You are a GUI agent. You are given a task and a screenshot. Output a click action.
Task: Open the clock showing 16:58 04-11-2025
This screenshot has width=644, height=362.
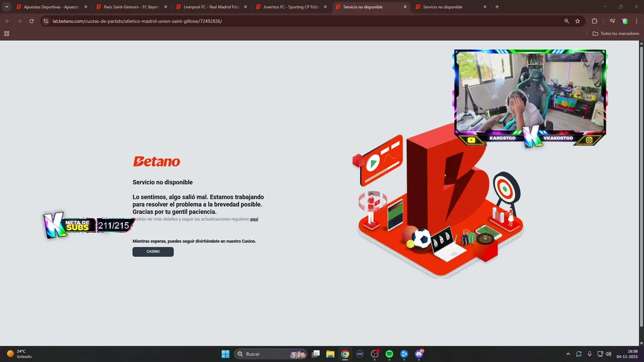[627, 354]
